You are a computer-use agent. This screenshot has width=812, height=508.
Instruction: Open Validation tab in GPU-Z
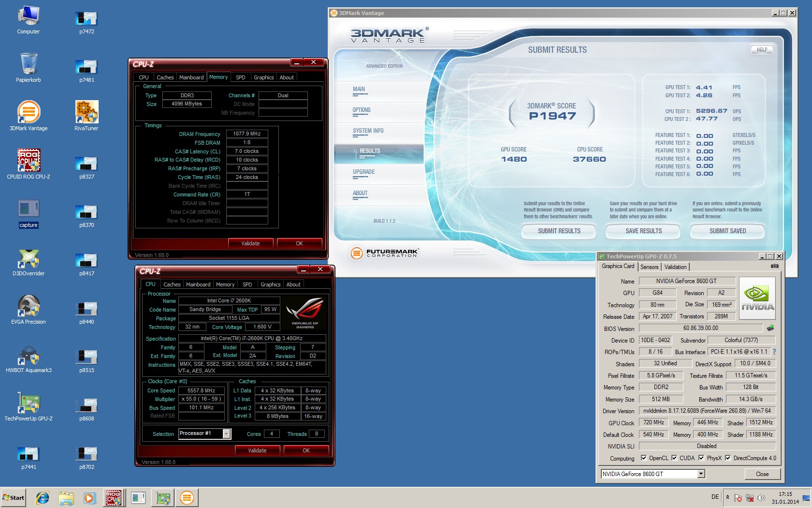tap(675, 267)
